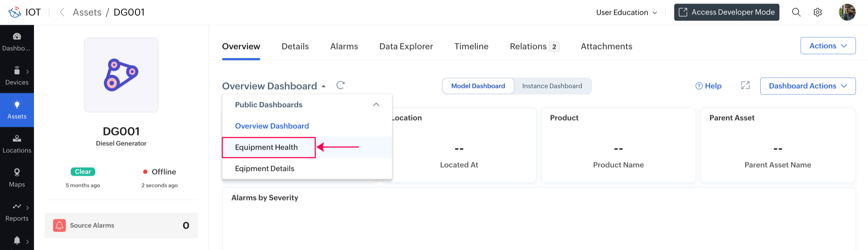Viewport: 868px width, 250px height.
Task: Expand dashboard to fullscreen view
Action: pyautogui.click(x=745, y=86)
